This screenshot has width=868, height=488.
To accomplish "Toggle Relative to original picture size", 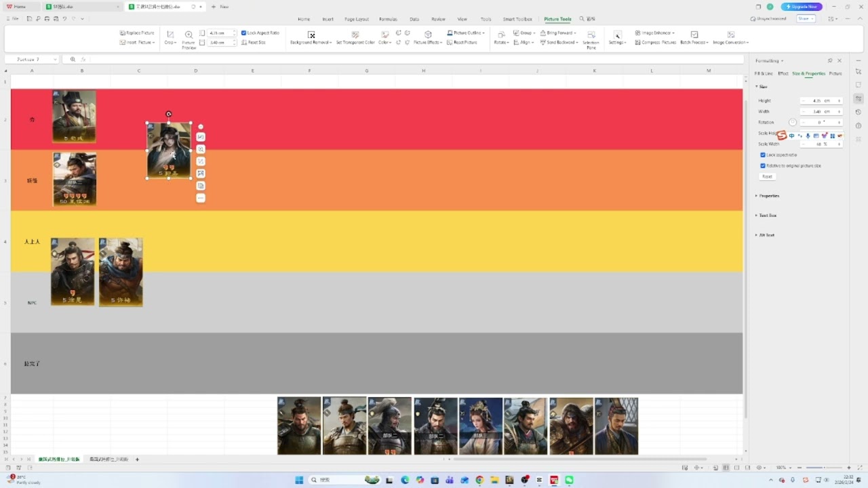I will [x=791, y=165].
